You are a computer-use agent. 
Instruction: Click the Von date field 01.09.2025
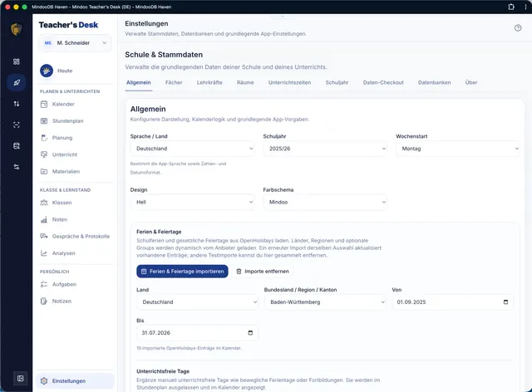click(452, 302)
